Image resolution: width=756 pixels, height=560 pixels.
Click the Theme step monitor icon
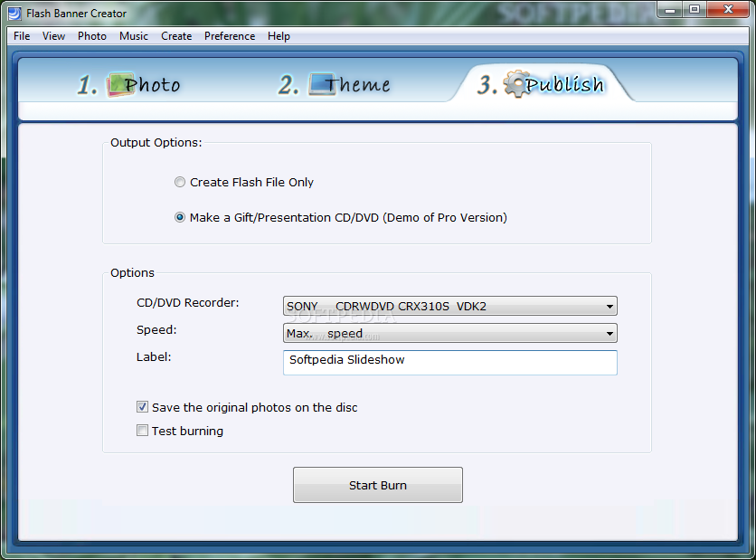[322, 84]
